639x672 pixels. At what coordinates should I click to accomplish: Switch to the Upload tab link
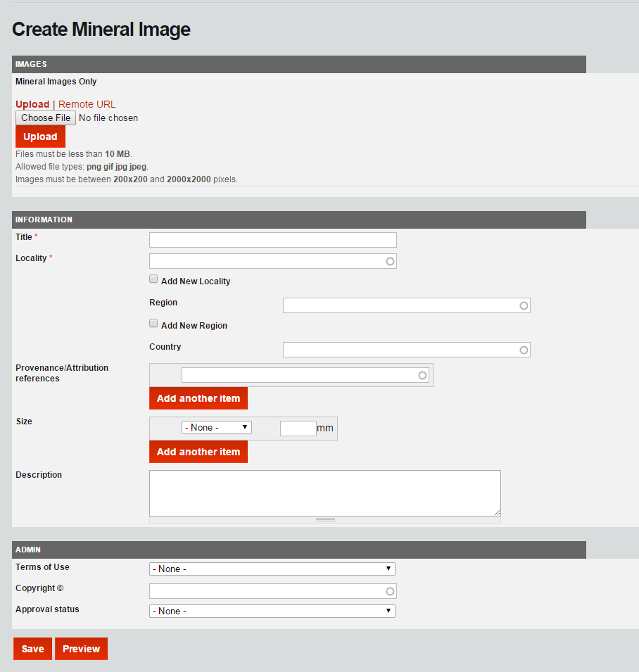32,104
